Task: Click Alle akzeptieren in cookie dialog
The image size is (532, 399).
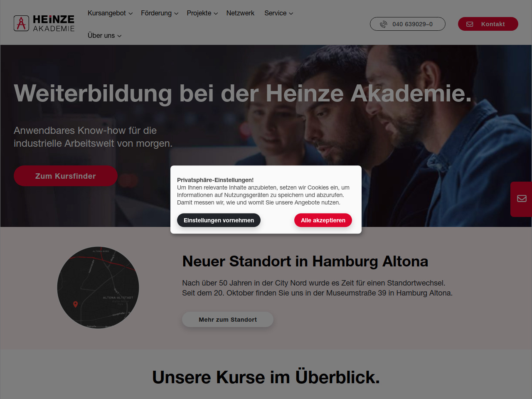Action: coord(323,220)
